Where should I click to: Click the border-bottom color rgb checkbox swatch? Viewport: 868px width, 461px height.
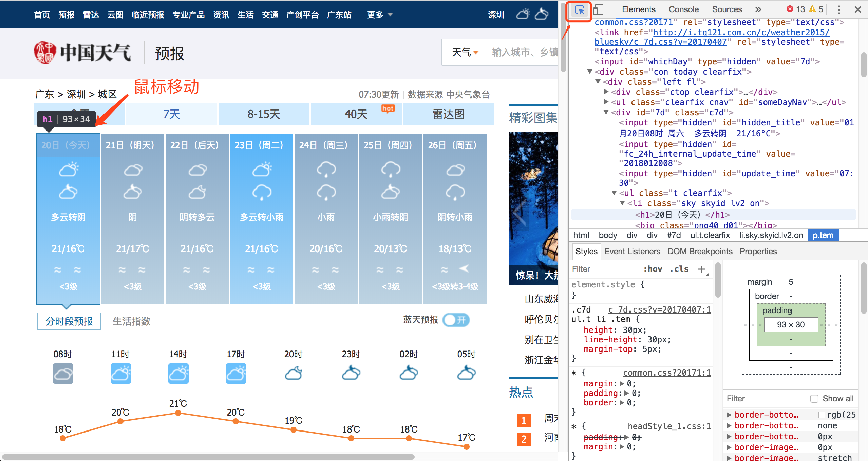point(822,415)
